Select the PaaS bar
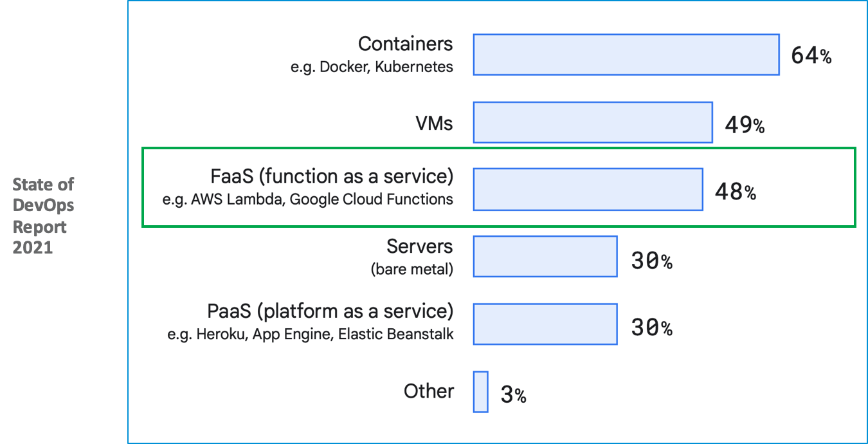The image size is (868, 444). pyautogui.click(x=545, y=324)
